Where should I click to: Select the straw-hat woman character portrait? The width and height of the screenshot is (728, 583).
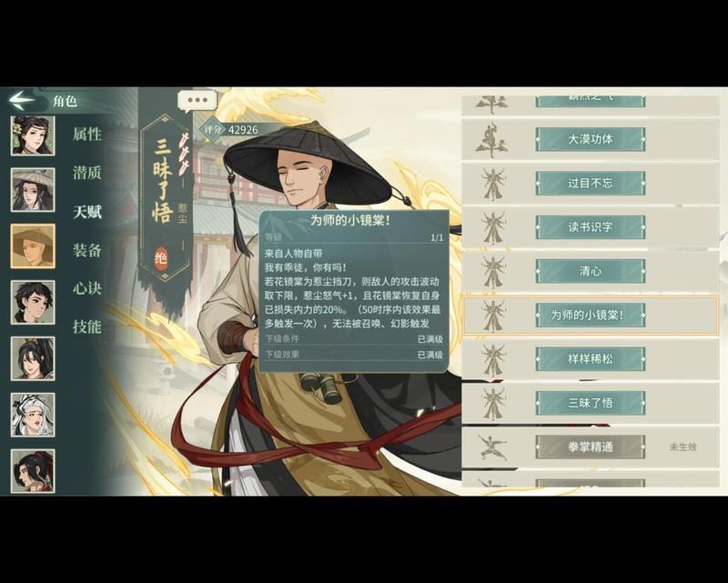[x=33, y=190]
